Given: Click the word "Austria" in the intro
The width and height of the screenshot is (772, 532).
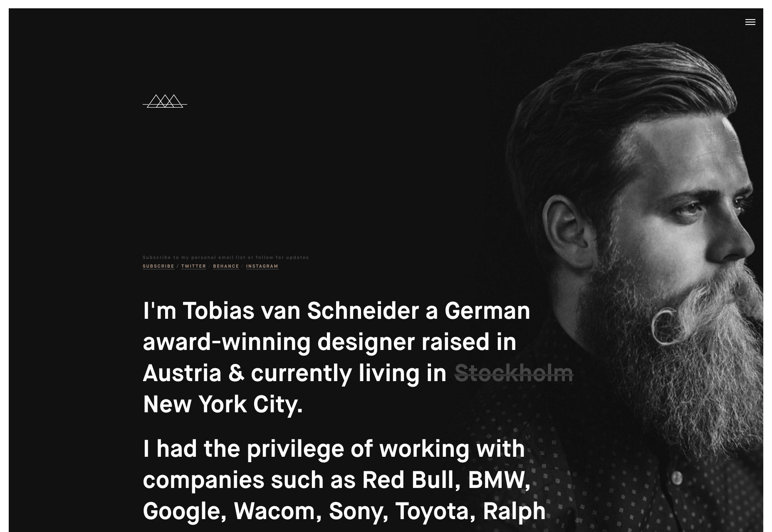Looking at the screenshot, I should [x=182, y=373].
